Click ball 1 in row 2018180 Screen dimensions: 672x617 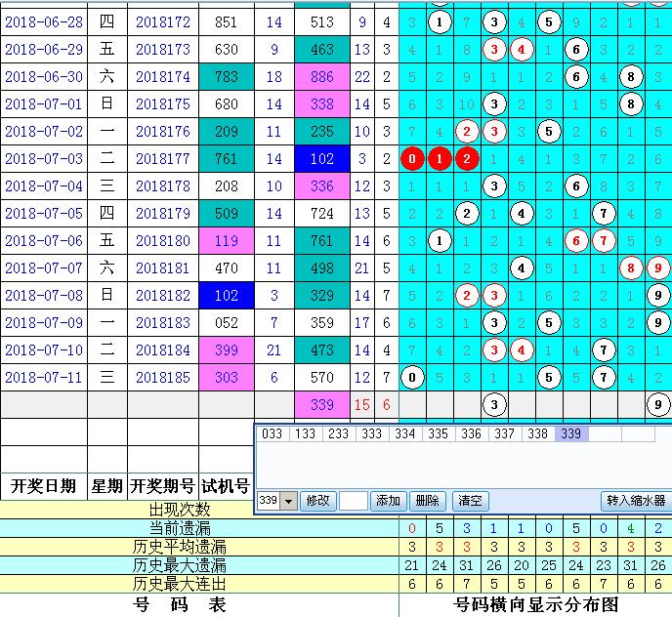(x=440, y=241)
